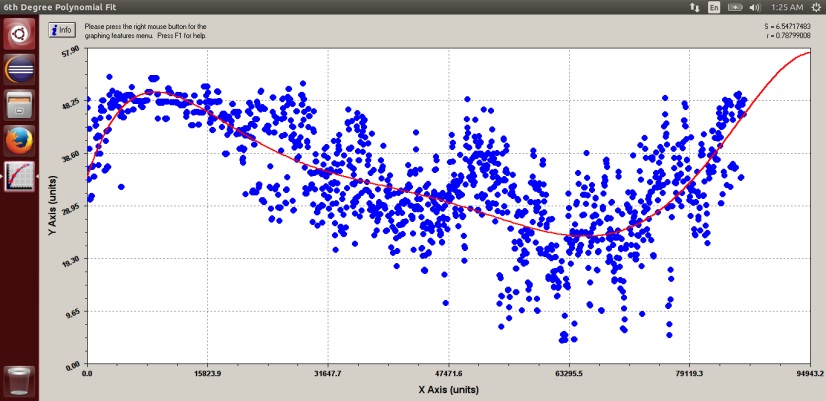Image resolution: width=826 pixels, height=401 pixels.
Task: Open the Files manager icon
Action: (19, 106)
